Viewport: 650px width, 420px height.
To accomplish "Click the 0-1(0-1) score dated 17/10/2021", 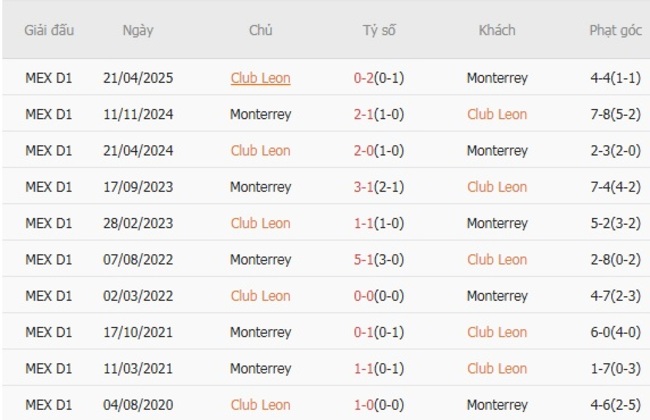I will [379, 332].
